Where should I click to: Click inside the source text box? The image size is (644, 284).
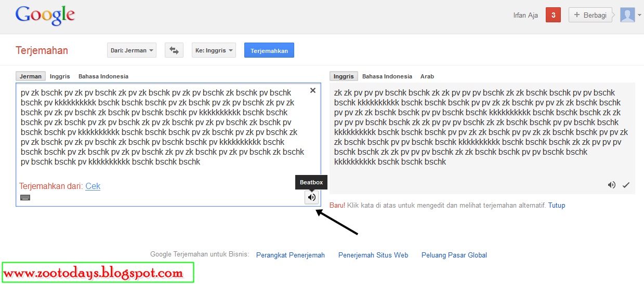(168, 144)
